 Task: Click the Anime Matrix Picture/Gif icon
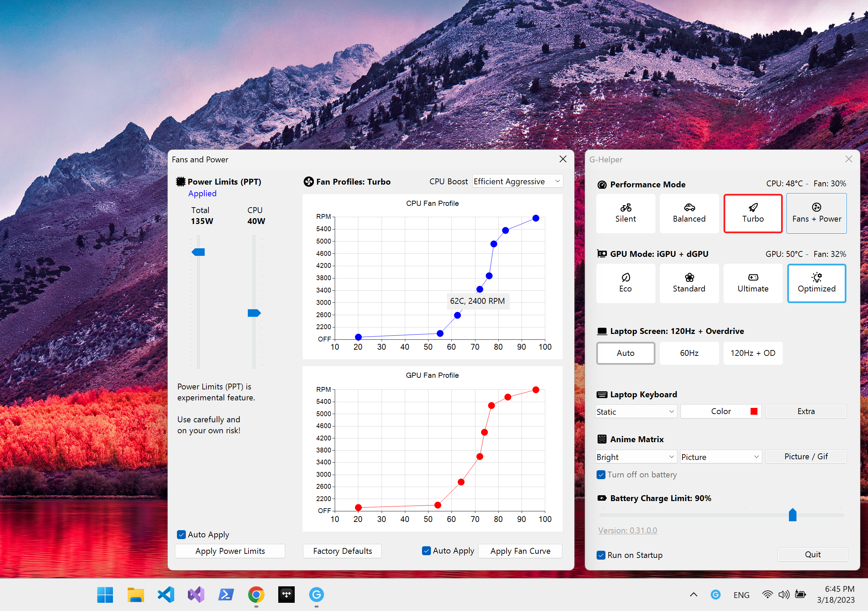(x=805, y=456)
